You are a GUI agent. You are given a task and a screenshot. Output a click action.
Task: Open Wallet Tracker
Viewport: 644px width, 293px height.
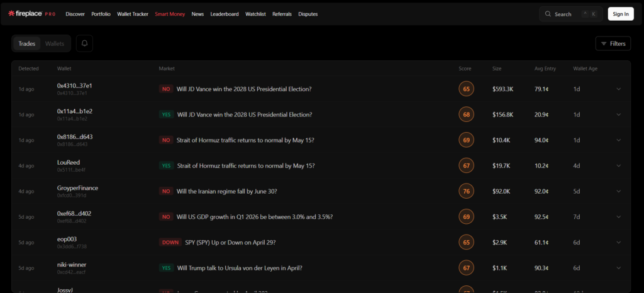coord(133,14)
